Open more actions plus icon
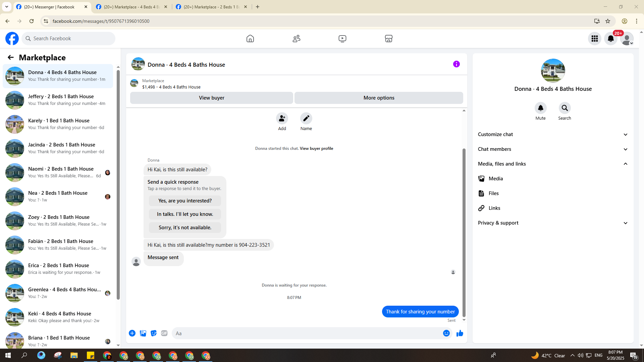This screenshot has width=644, height=362. click(x=132, y=333)
